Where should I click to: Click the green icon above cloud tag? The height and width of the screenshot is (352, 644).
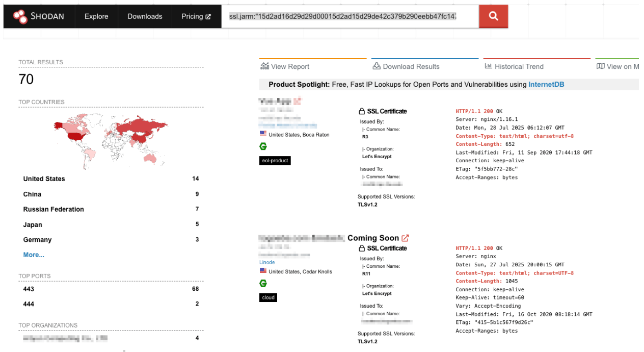(263, 283)
